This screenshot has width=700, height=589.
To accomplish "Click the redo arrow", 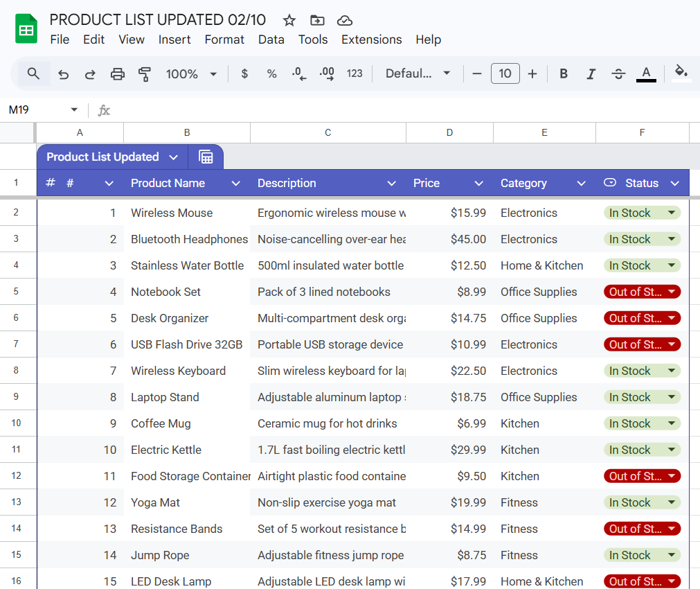I will pos(90,73).
